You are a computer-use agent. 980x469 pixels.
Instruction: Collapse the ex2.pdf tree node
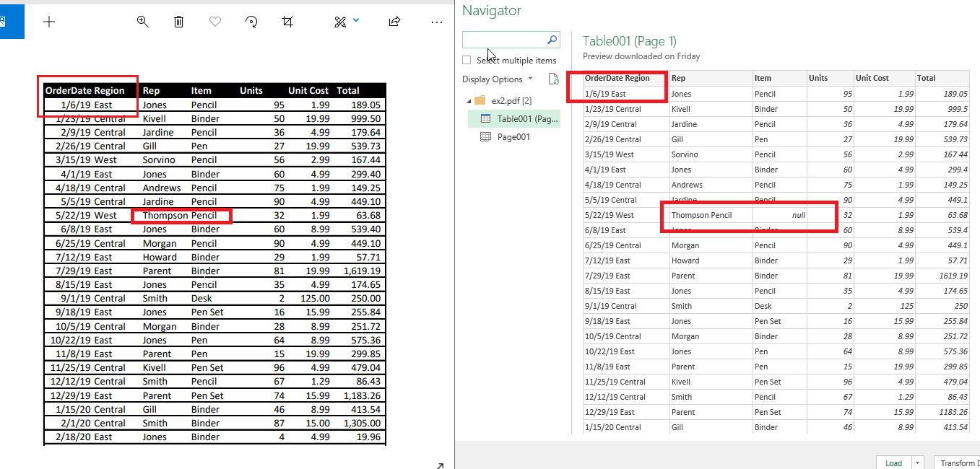469,100
